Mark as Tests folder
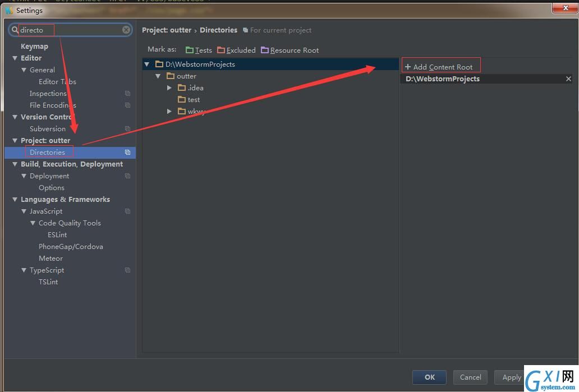Screen dimensions: 579x392 [x=199, y=50]
